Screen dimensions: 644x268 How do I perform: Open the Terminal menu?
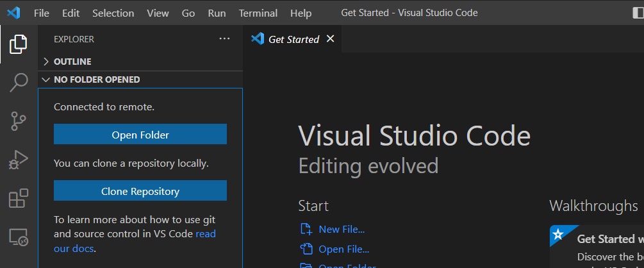pyautogui.click(x=258, y=13)
